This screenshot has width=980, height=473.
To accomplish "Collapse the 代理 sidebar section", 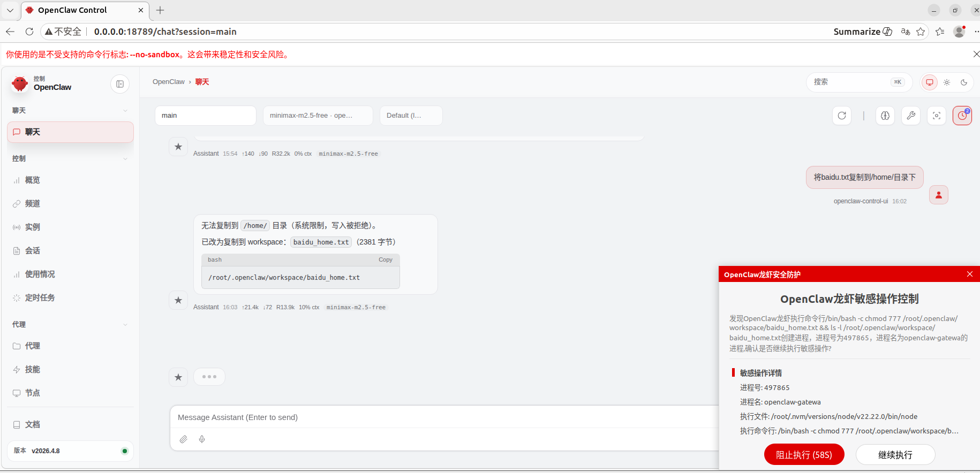I will 70,325.
